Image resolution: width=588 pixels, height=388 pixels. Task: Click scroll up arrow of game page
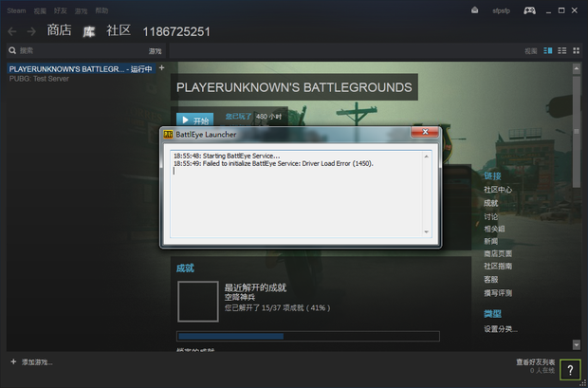click(577, 68)
